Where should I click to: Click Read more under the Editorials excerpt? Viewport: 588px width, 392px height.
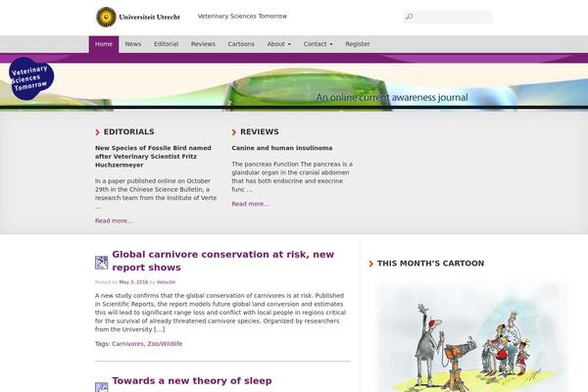point(114,220)
